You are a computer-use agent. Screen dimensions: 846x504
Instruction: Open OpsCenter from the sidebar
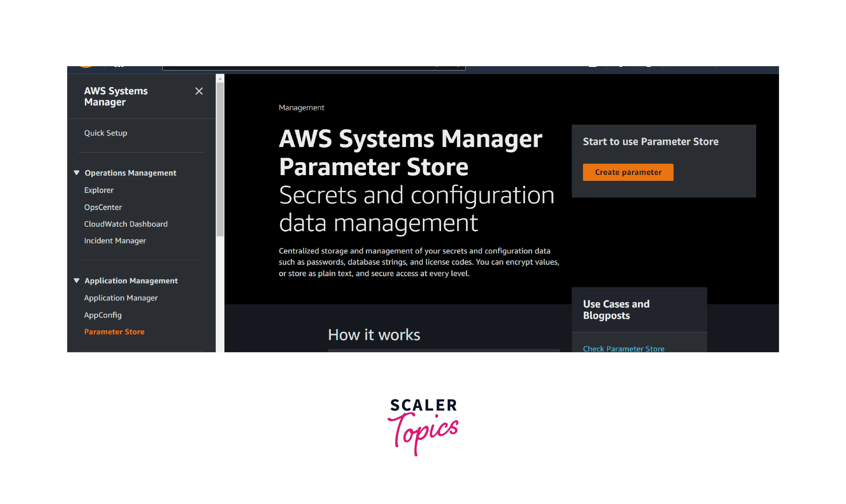click(103, 207)
